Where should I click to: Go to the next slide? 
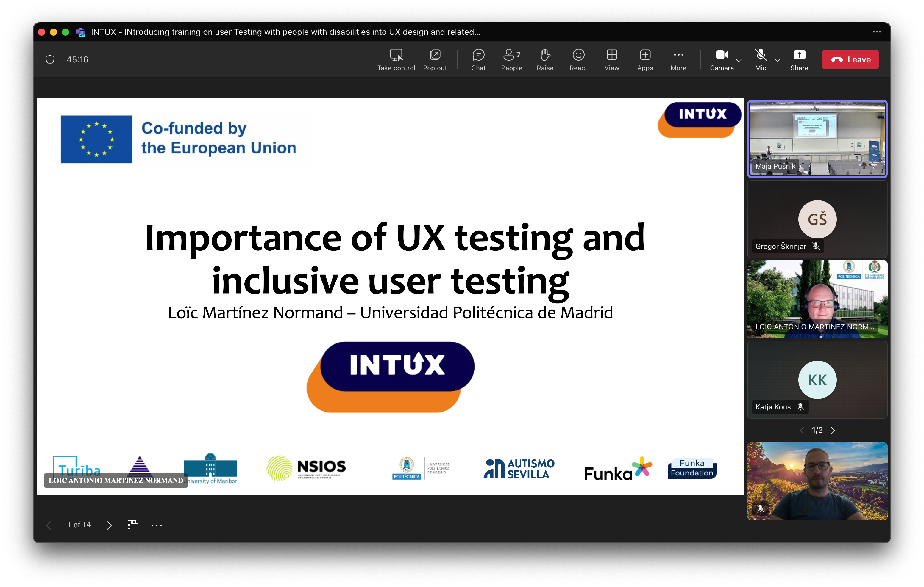click(109, 525)
